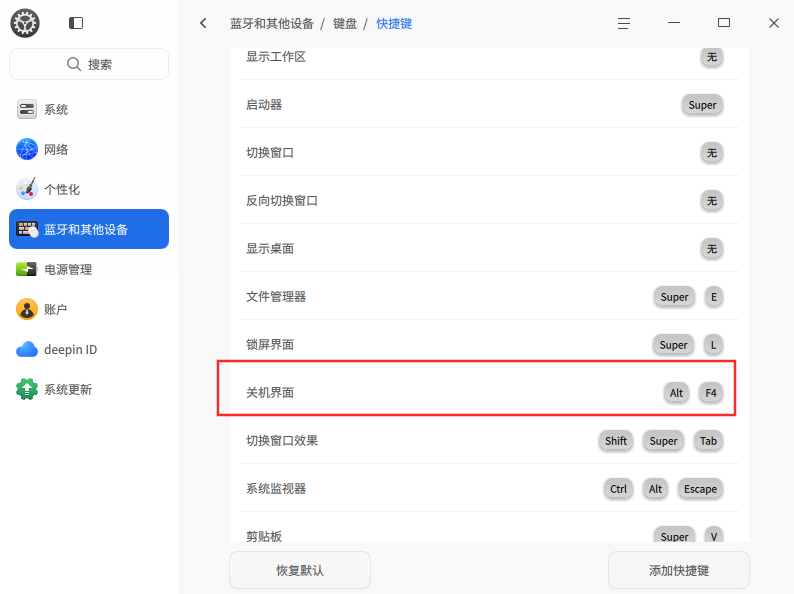The height and width of the screenshot is (594, 794).
Task: Click the 电源管理 battery icon
Action: [x=26, y=269]
